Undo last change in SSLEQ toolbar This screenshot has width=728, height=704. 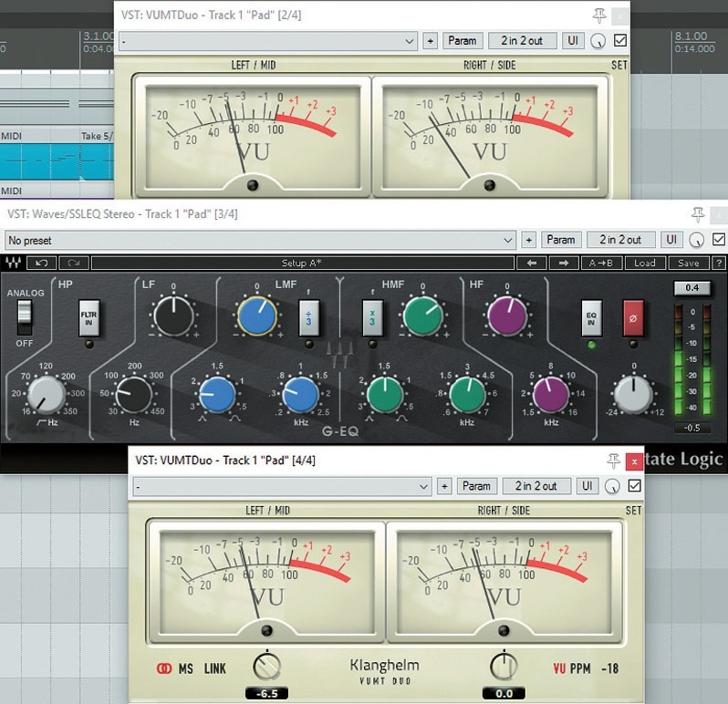click(x=42, y=264)
